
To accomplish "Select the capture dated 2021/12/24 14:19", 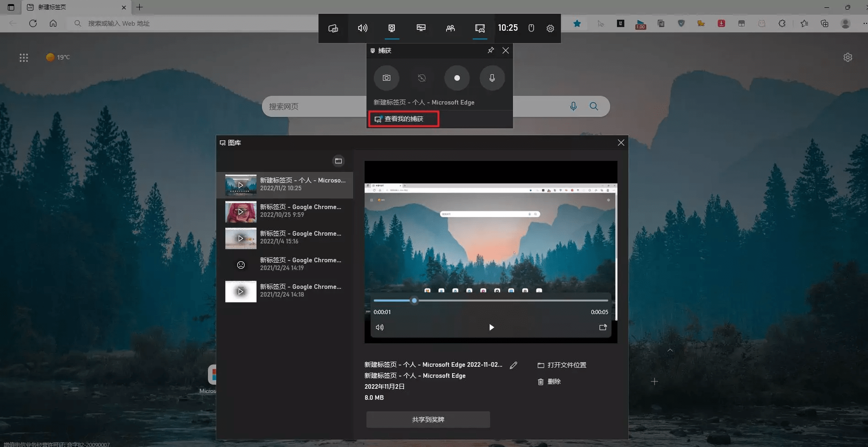I will (284, 265).
